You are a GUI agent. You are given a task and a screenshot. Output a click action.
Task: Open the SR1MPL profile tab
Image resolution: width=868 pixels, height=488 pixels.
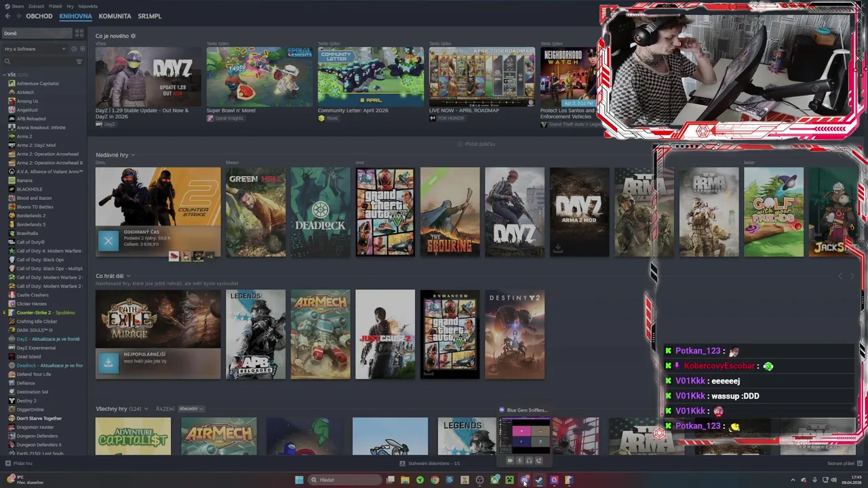tap(149, 16)
